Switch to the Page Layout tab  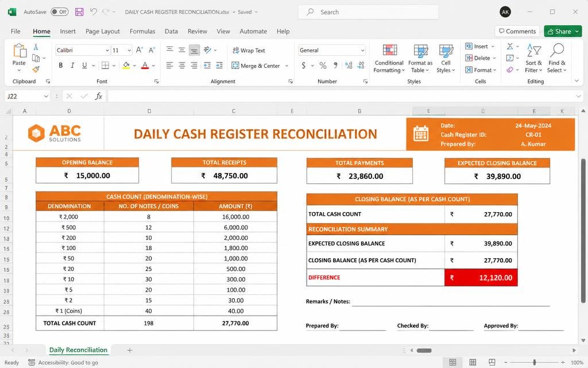103,31
